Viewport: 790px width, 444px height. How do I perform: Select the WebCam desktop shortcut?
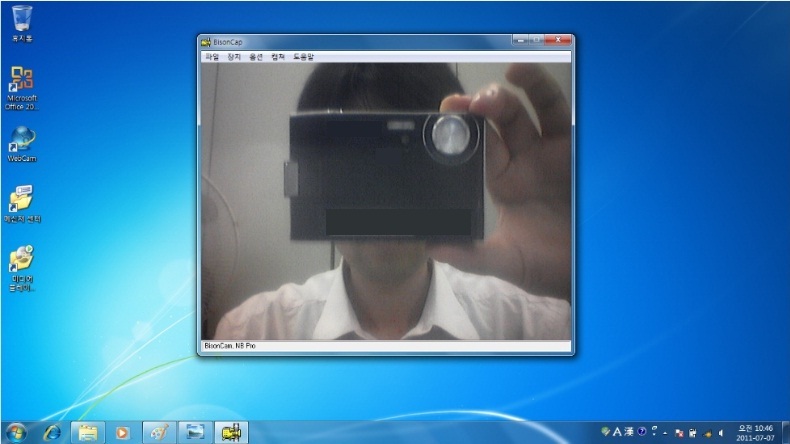click(22, 144)
